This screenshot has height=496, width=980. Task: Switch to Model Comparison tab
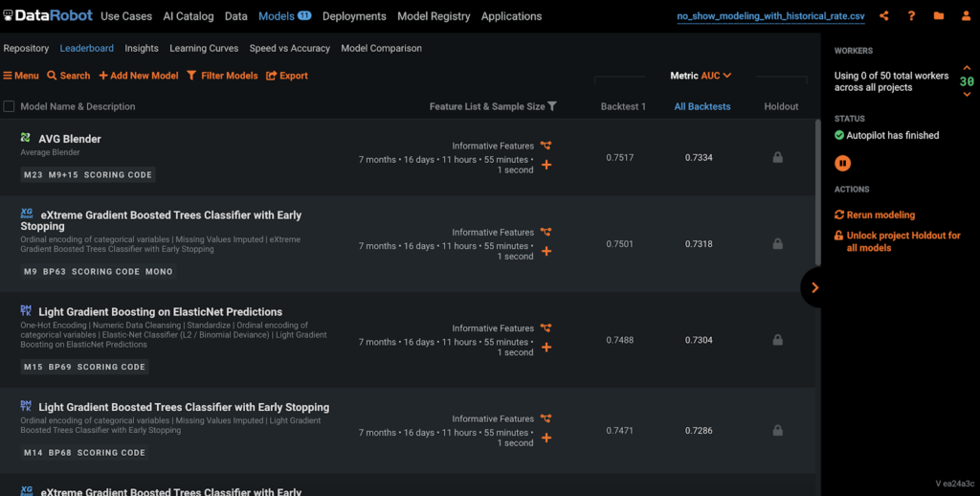(x=381, y=48)
